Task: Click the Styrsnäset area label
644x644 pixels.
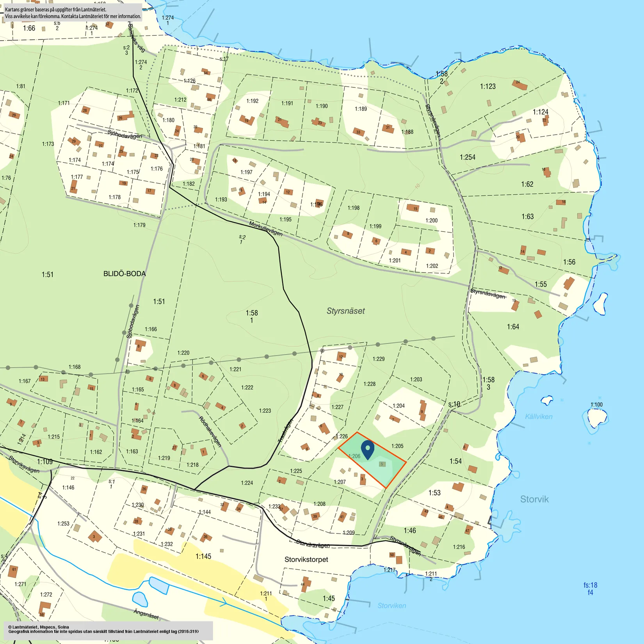Action: click(345, 311)
